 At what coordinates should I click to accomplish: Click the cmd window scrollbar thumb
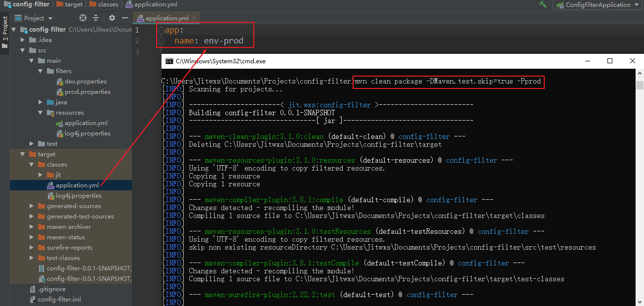(x=640, y=85)
